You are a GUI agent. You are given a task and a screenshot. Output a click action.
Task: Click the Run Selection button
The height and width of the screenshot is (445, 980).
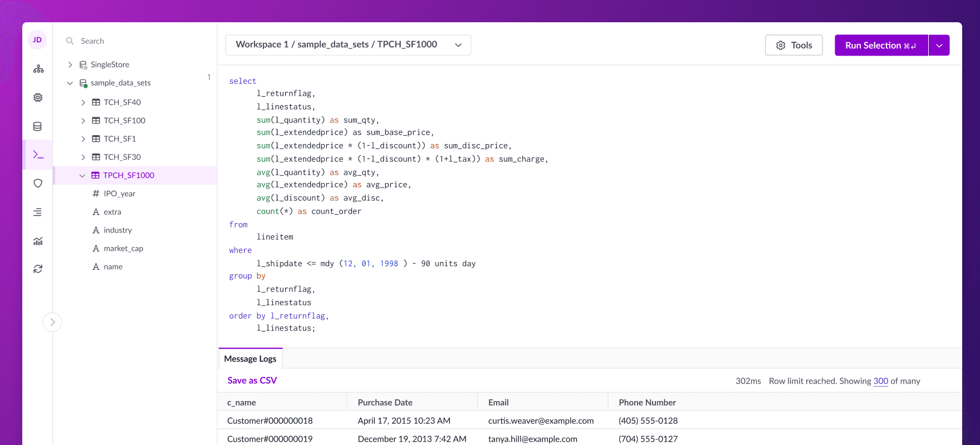pyautogui.click(x=881, y=46)
